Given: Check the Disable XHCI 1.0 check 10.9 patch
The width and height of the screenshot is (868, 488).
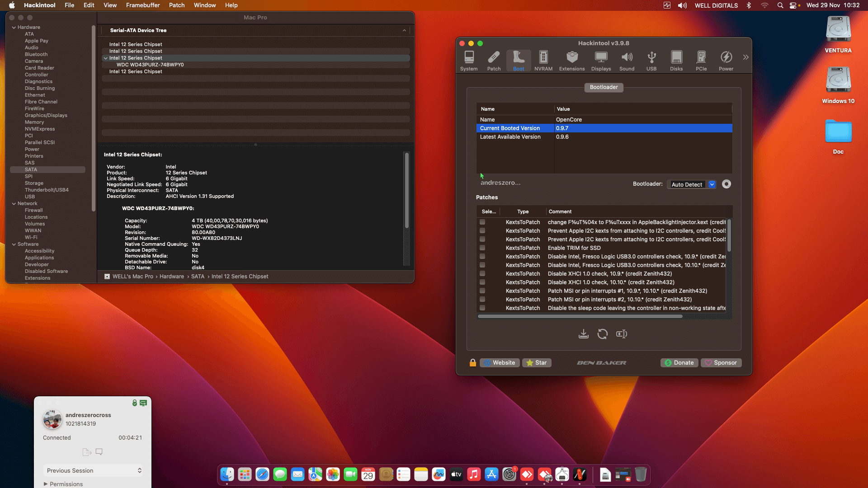Looking at the screenshot, I should pos(482,274).
